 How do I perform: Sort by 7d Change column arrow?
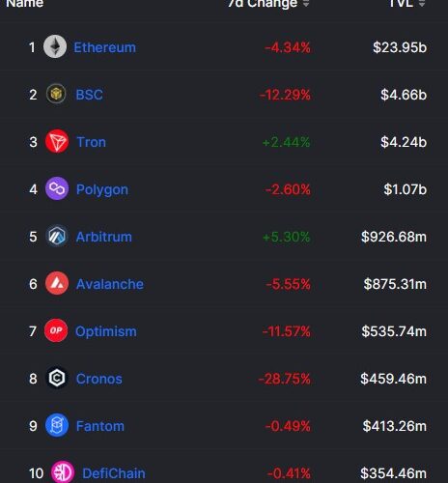pos(306,4)
